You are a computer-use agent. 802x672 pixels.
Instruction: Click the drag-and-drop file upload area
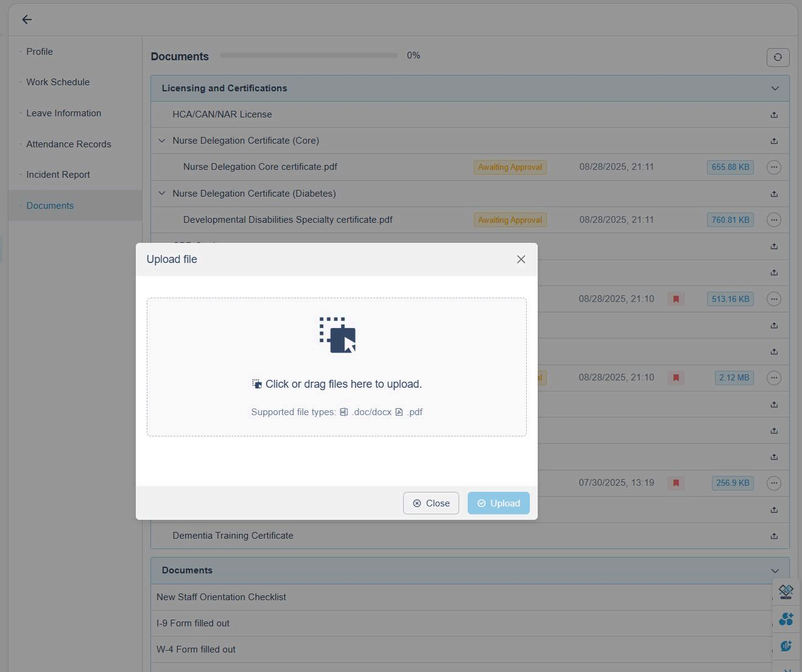(336, 367)
